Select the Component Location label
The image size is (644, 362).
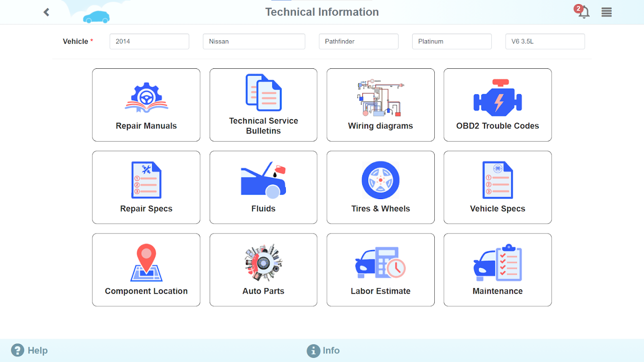click(x=146, y=291)
